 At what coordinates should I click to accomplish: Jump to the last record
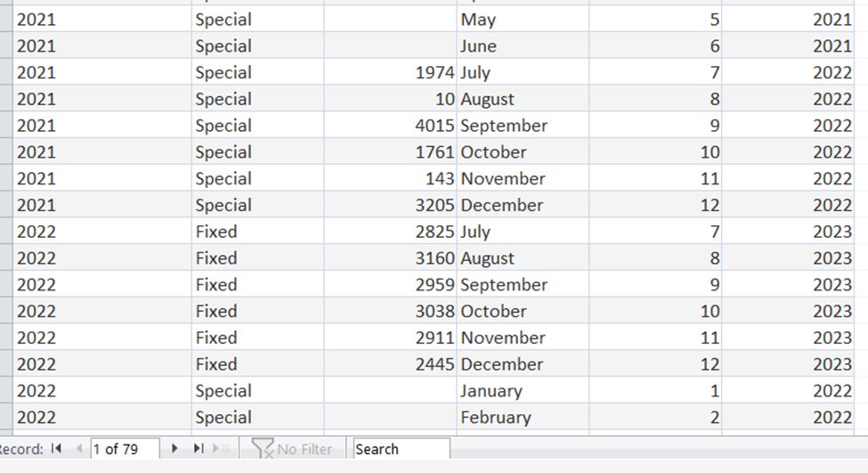point(199,449)
